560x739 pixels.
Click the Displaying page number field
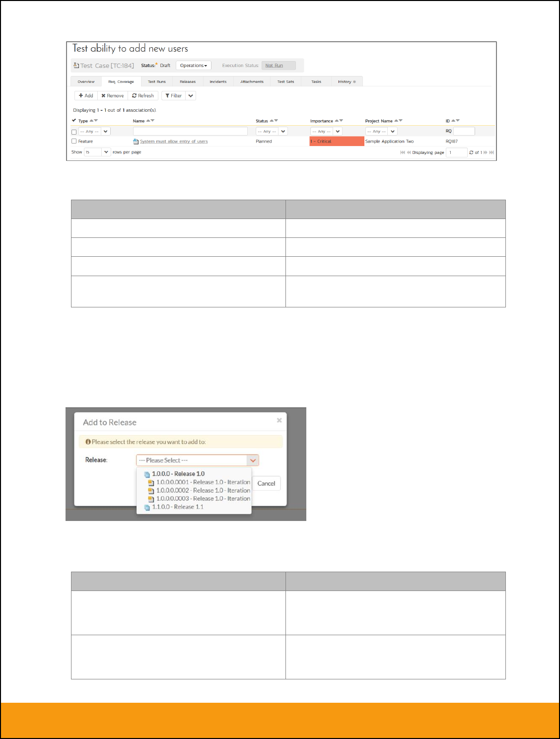[x=456, y=152]
